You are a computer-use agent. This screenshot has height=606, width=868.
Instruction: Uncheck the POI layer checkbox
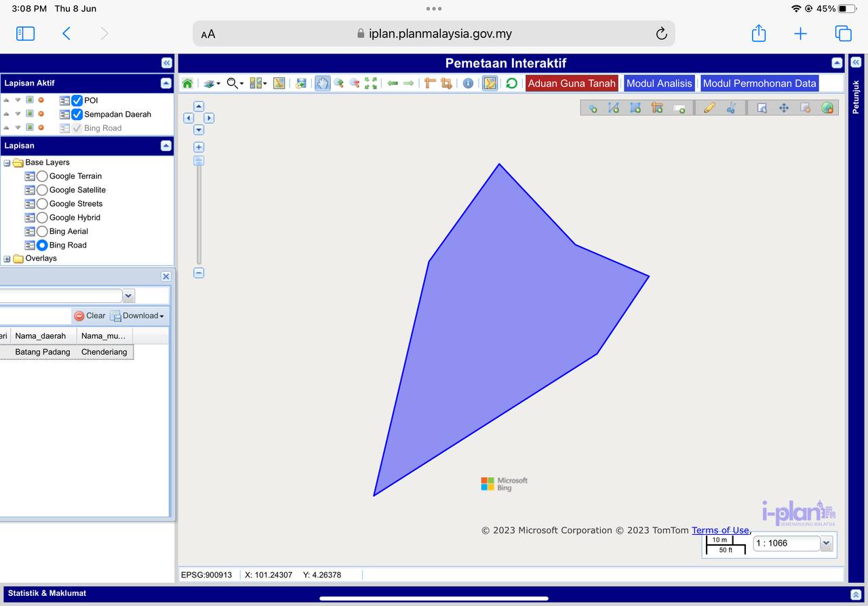coord(77,100)
